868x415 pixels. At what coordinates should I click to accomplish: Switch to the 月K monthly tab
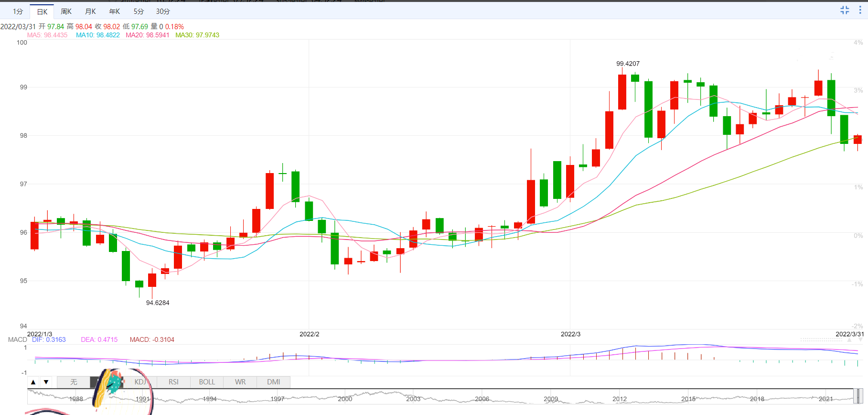90,11
